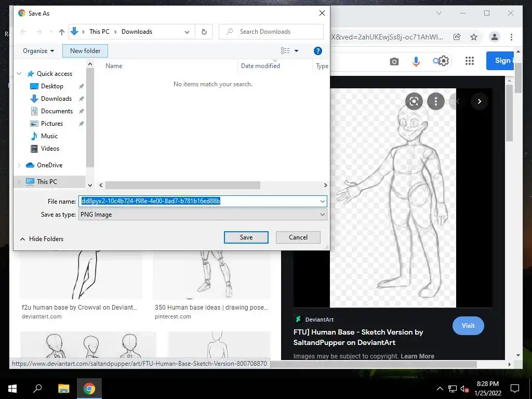Open the Google apps grid icon
Image resolution: width=532 pixels, height=399 pixels.
(470, 61)
